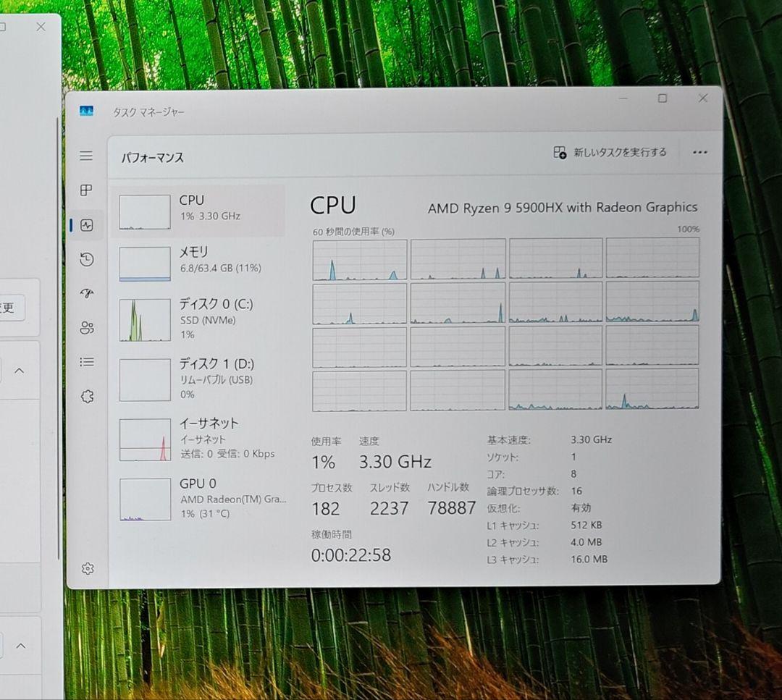
Task: Click the 基本速度 3.30 GHz value
Action: pos(591,439)
